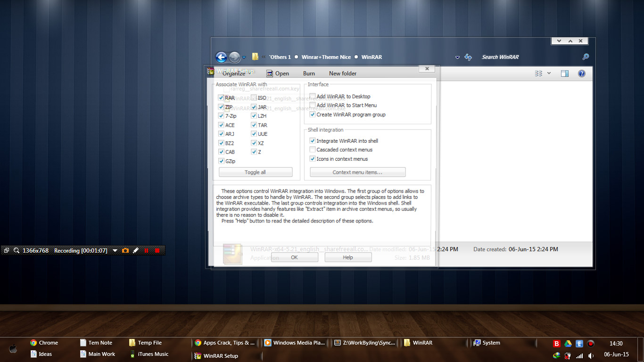Image resolution: width=644 pixels, height=362 pixels.
Task: Toggle the ZIP association checkbox
Action: click(221, 107)
